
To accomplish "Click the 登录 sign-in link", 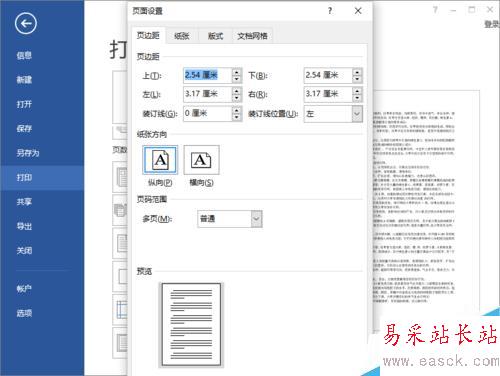I will (x=492, y=24).
